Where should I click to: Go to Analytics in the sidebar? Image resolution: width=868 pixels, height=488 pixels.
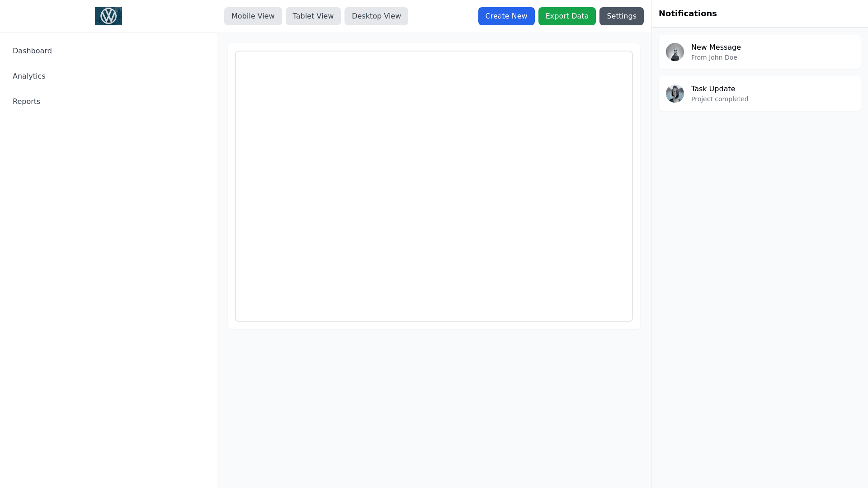pyautogui.click(x=29, y=76)
